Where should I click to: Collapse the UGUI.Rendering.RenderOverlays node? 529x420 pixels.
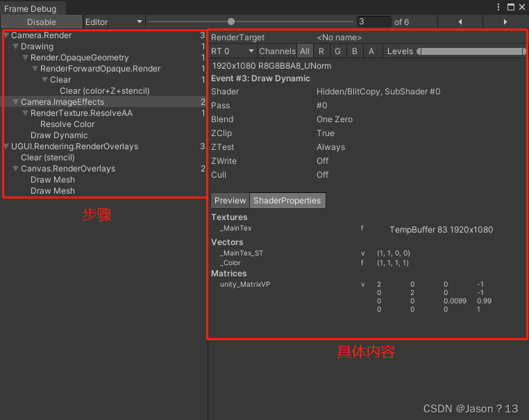[6, 146]
